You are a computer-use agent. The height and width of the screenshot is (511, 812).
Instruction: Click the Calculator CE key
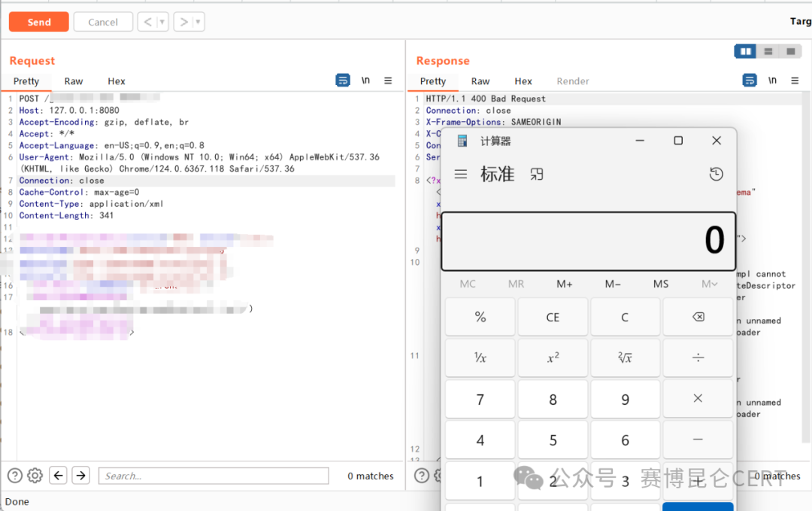point(553,317)
